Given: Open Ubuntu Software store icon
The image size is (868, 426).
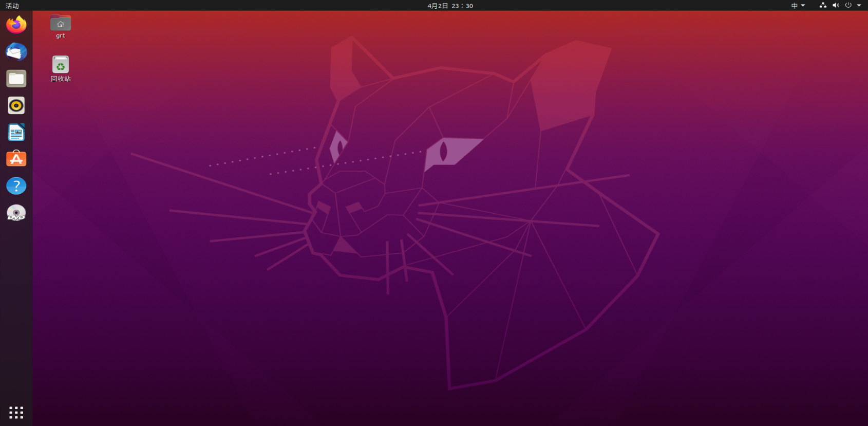Looking at the screenshot, I should pyautogui.click(x=16, y=159).
